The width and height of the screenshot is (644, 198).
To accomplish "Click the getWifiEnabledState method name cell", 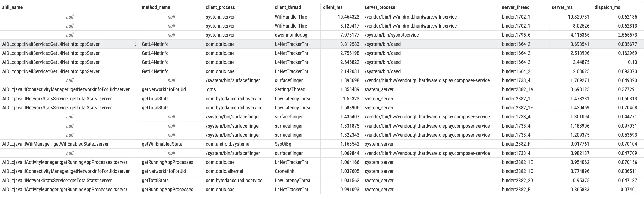I will [x=162, y=144].
